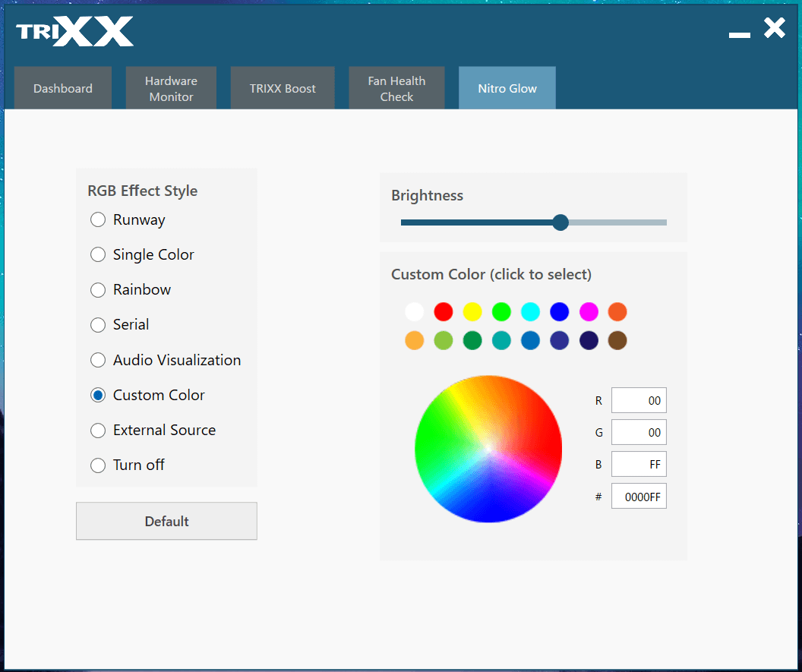This screenshot has width=802, height=672.
Task: Select the red-orange color swatch
Action: click(x=617, y=311)
